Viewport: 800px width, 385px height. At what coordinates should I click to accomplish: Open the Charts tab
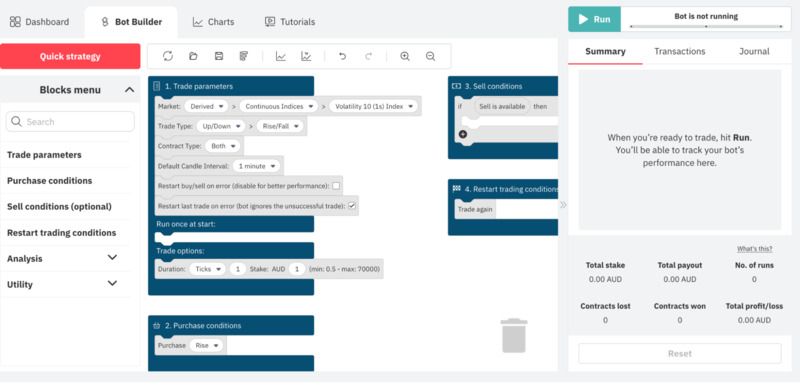coord(213,22)
